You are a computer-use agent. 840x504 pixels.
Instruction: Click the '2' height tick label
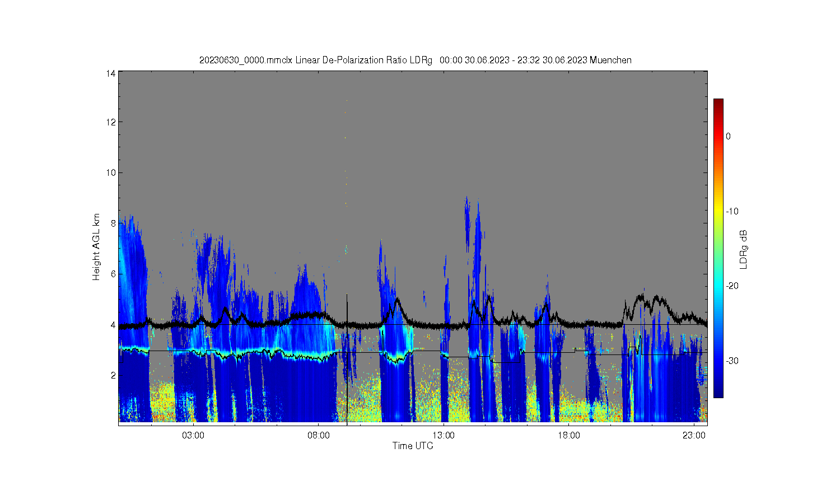[113, 375]
